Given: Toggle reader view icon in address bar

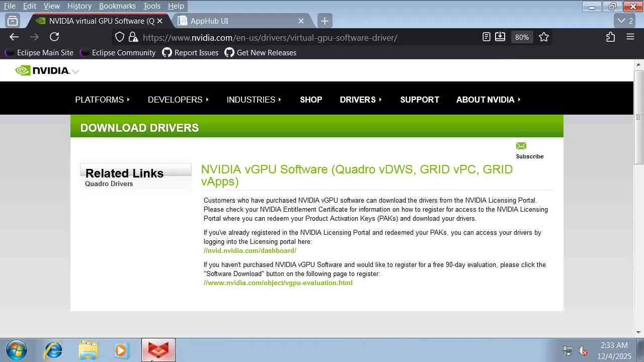Looking at the screenshot, I should tap(487, 37).
